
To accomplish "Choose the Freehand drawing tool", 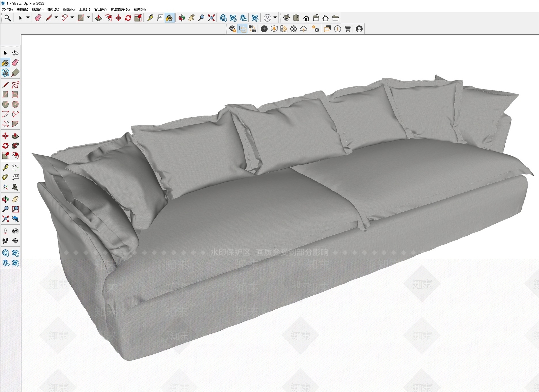I will 15,85.
